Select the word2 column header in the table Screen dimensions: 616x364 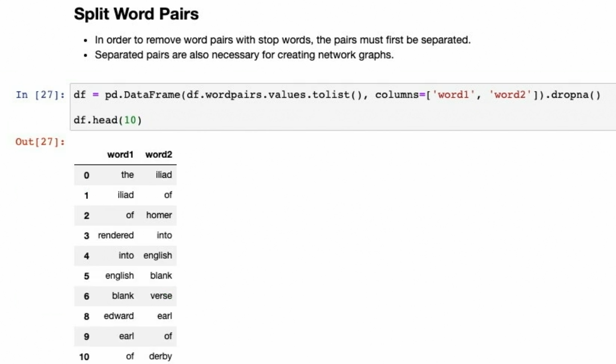pos(159,154)
